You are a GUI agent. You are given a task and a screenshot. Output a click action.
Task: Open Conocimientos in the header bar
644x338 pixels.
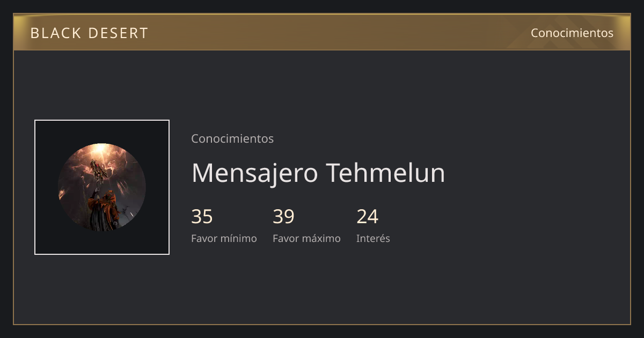click(572, 33)
